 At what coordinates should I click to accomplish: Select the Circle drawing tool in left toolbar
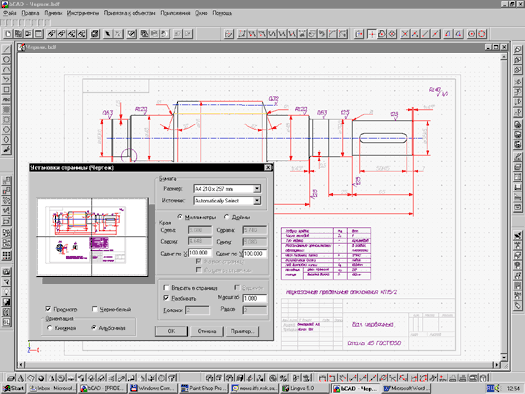(6, 60)
